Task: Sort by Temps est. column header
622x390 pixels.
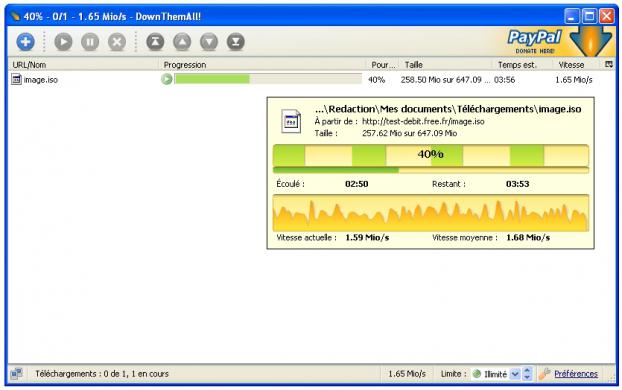Action: (x=522, y=65)
